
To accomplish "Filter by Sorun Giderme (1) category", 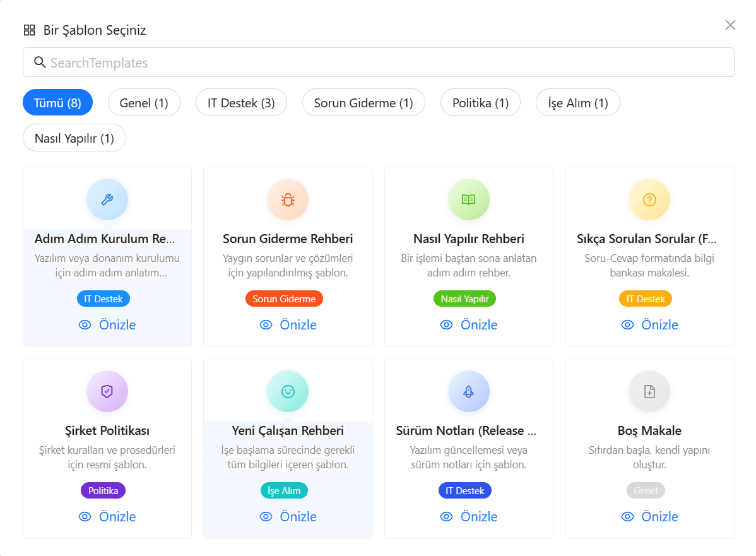I will point(363,103).
